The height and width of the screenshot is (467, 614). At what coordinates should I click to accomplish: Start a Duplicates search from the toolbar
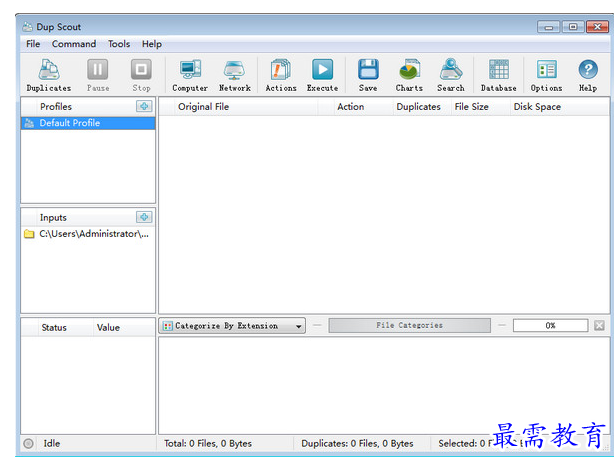[x=49, y=76]
